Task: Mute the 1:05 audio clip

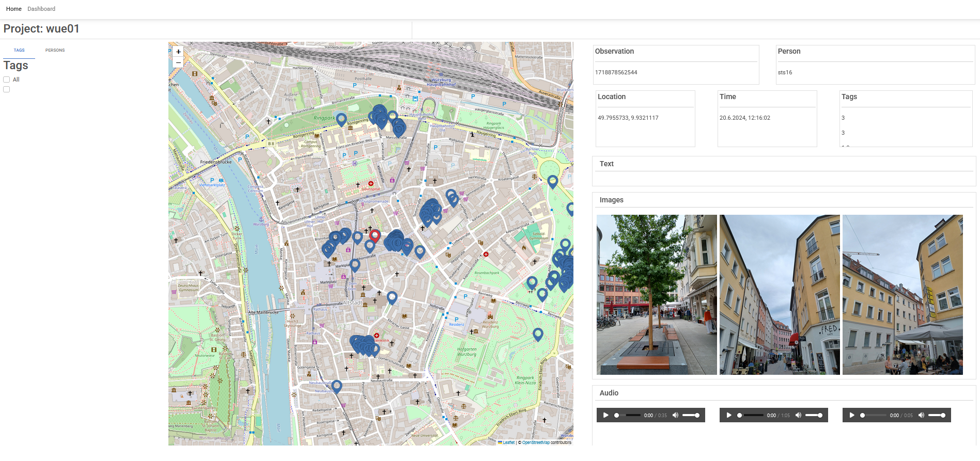Action: pos(798,415)
